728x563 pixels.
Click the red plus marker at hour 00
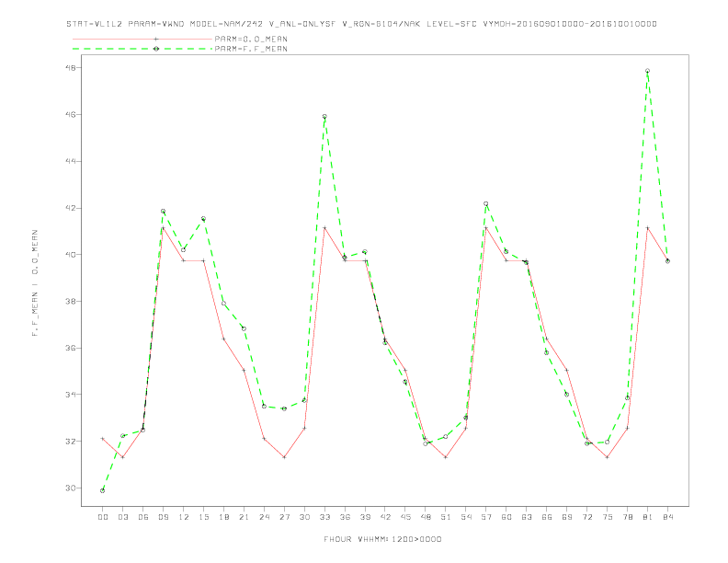[103, 439]
